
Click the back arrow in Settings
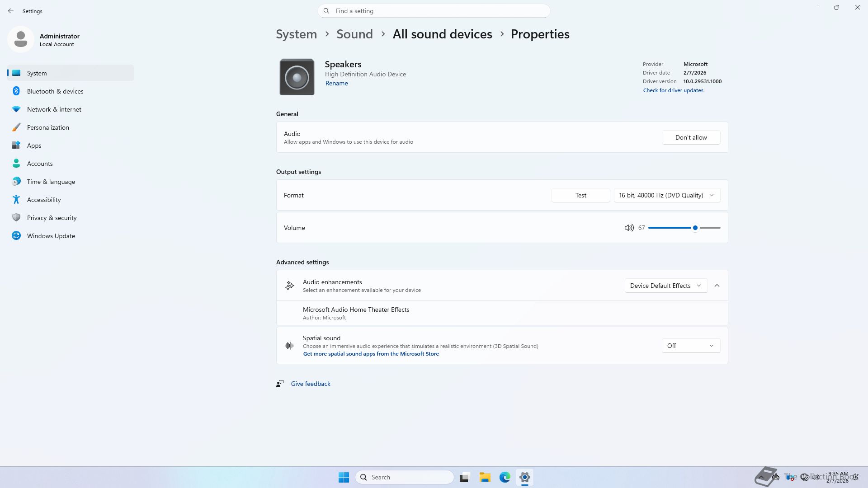click(x=11, y=11)
